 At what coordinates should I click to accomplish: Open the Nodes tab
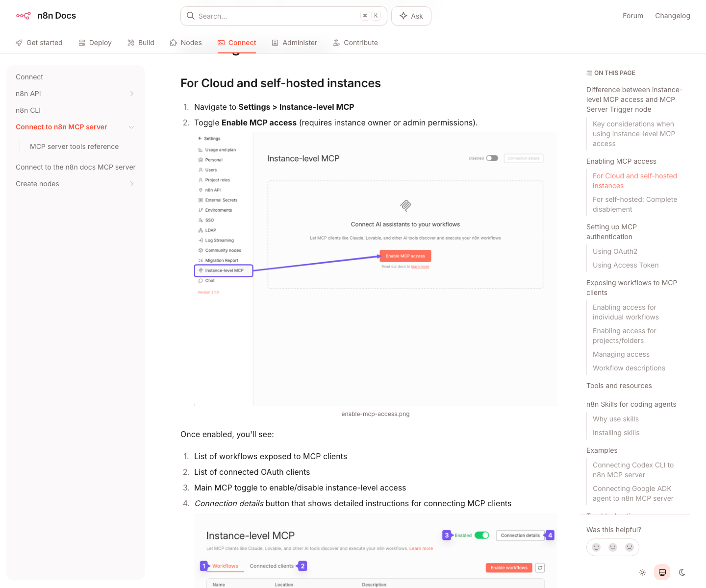click(186, 43)
